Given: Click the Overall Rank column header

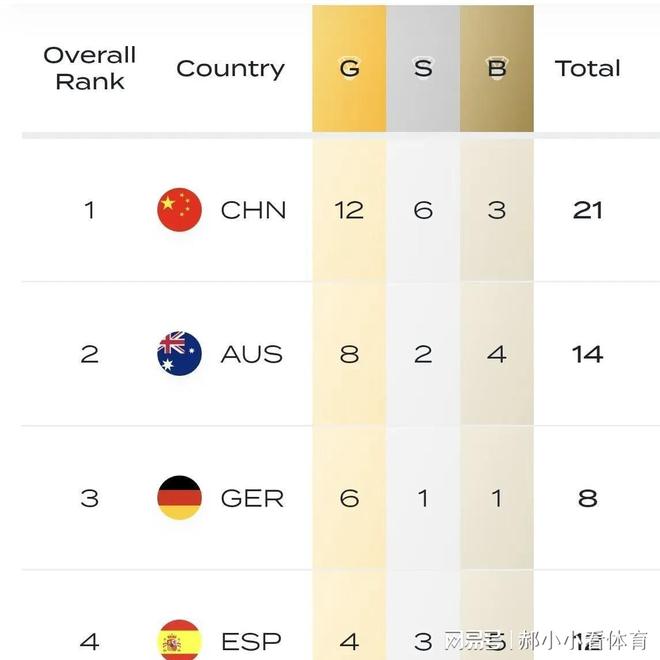Looking at the screenshot, I should tap(89, 69).
